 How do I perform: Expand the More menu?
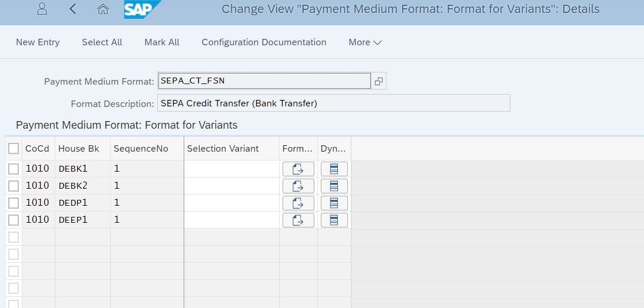coord(365,42)
